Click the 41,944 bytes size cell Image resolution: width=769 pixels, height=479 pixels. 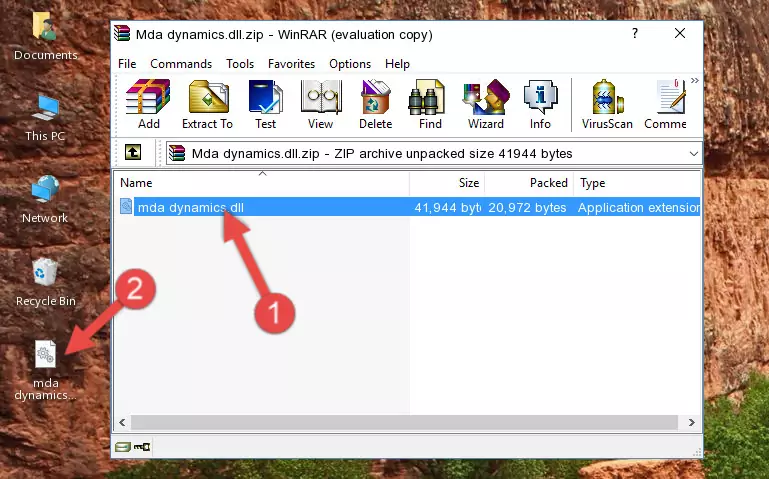(447, 208)
